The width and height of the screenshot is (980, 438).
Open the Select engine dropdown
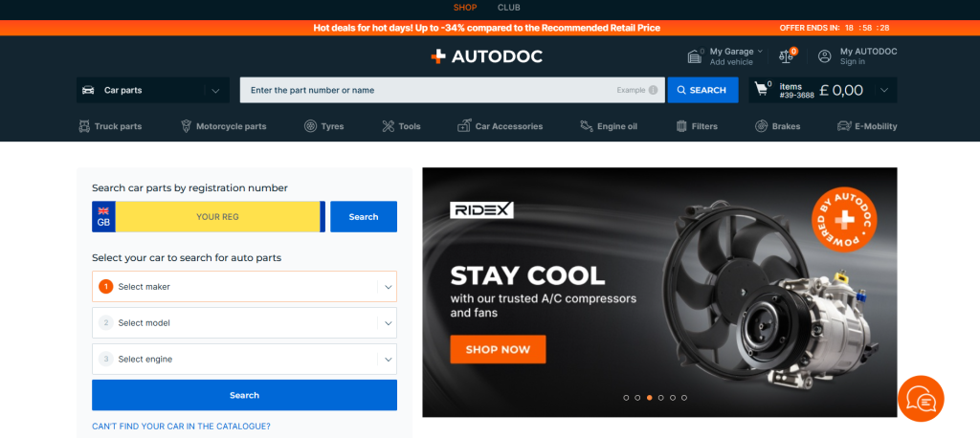click(244, 360)
